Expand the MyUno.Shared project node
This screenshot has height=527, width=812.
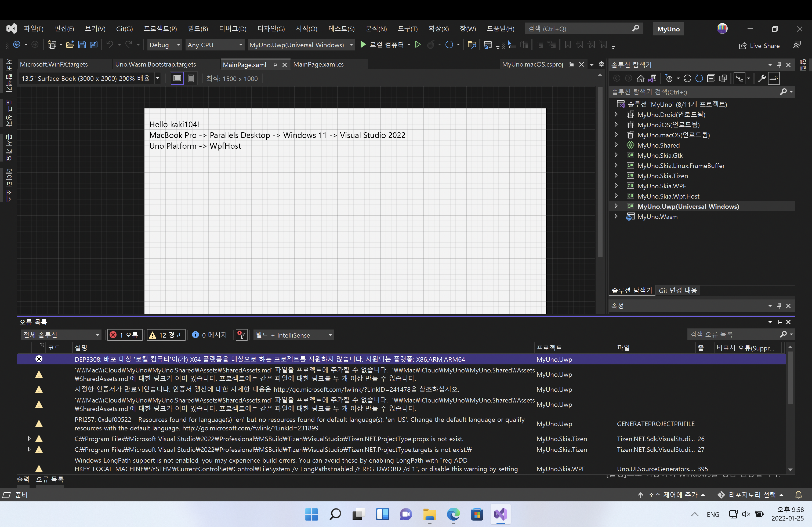click(616, 145)
